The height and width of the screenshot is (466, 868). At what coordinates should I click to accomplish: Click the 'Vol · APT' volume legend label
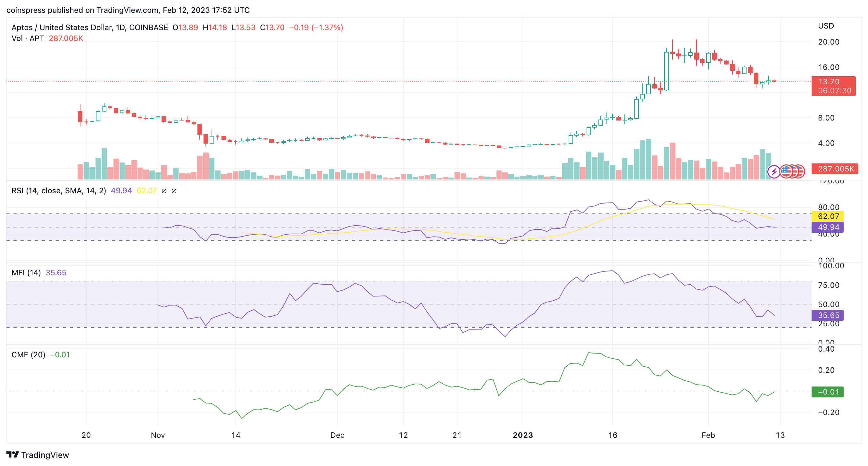[28, 38]
